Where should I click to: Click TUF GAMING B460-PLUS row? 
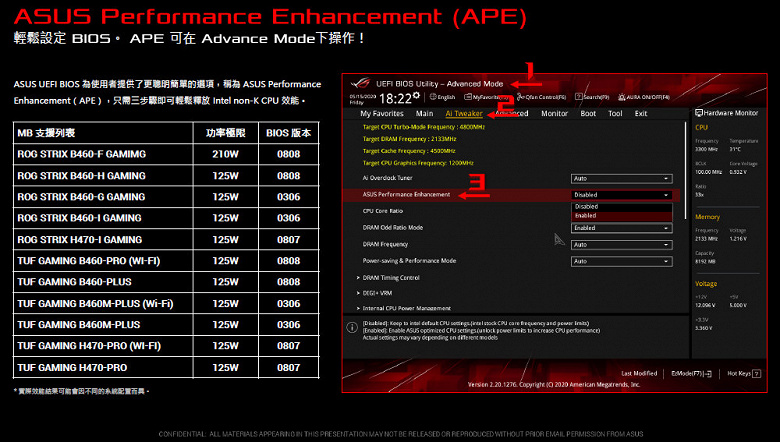[166, 282]
